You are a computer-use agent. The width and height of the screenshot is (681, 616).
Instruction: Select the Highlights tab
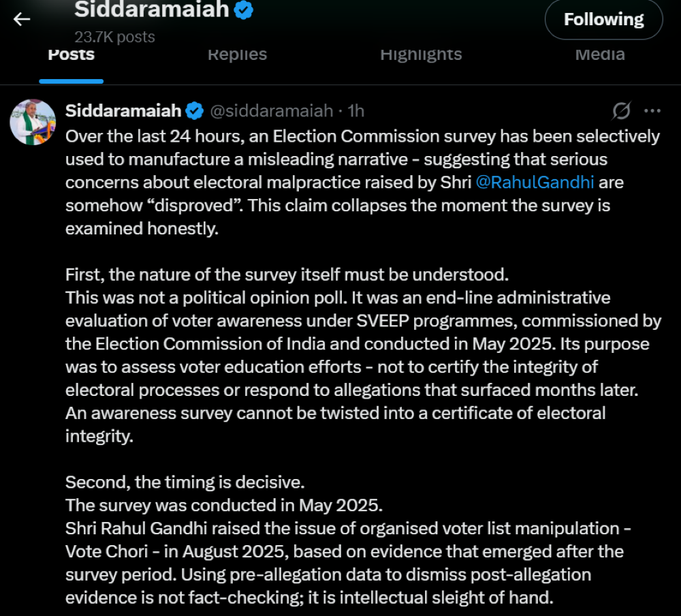[421, 55]
